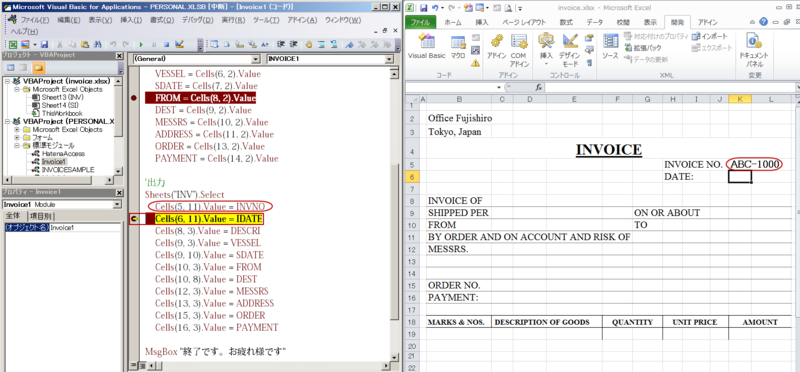Open the 挿入 controls dropdown in Excel ribbon
800x372 pixels.
pos(546,64)
